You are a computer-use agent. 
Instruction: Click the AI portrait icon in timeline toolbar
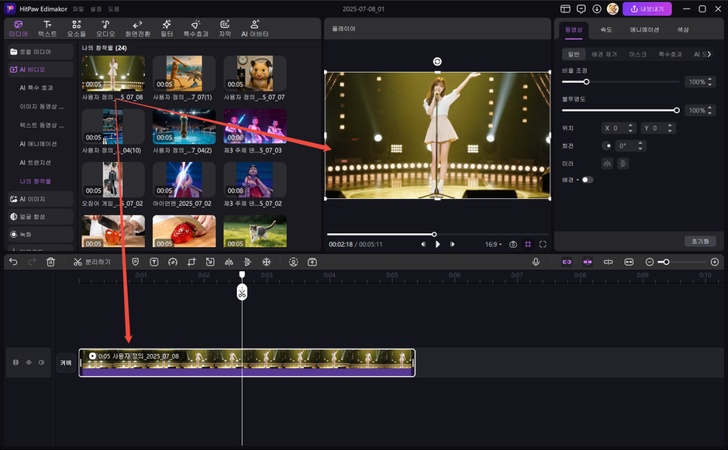pos(293,262)
